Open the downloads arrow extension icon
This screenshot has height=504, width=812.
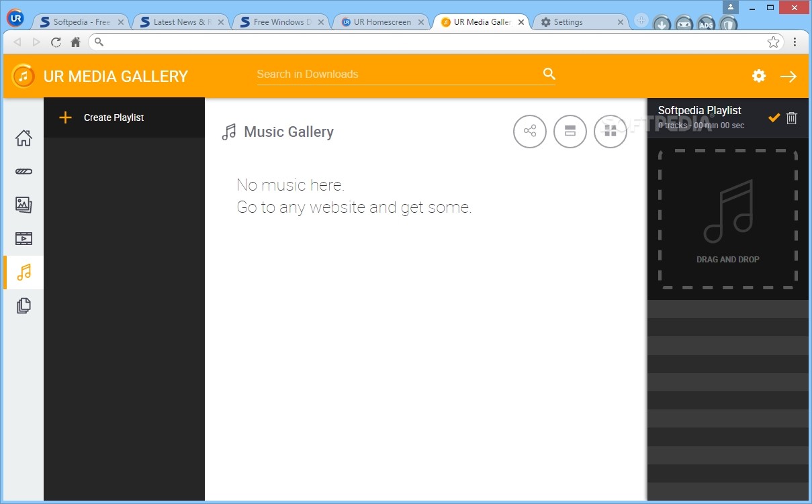tap(662, 25)
